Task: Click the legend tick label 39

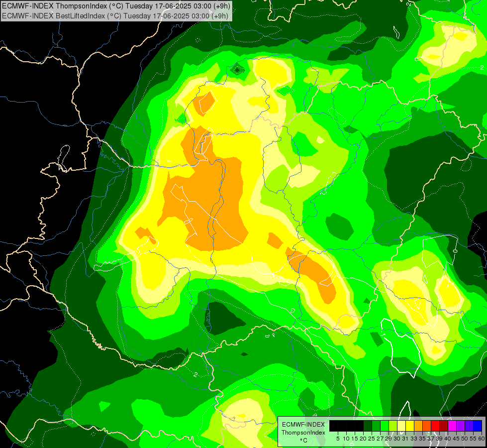Action: pyautogui.click(x=439, y=439)
